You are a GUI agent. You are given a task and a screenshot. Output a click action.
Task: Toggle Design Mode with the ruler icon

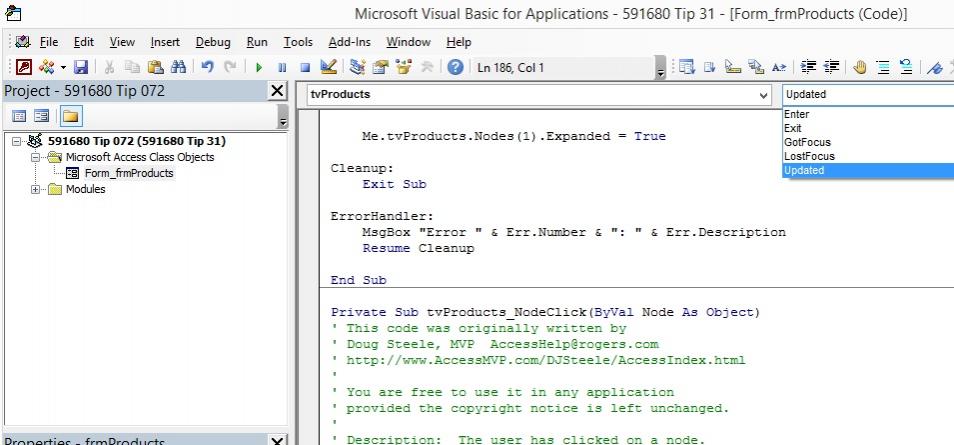pyautogui.click(x=328, y=67)
